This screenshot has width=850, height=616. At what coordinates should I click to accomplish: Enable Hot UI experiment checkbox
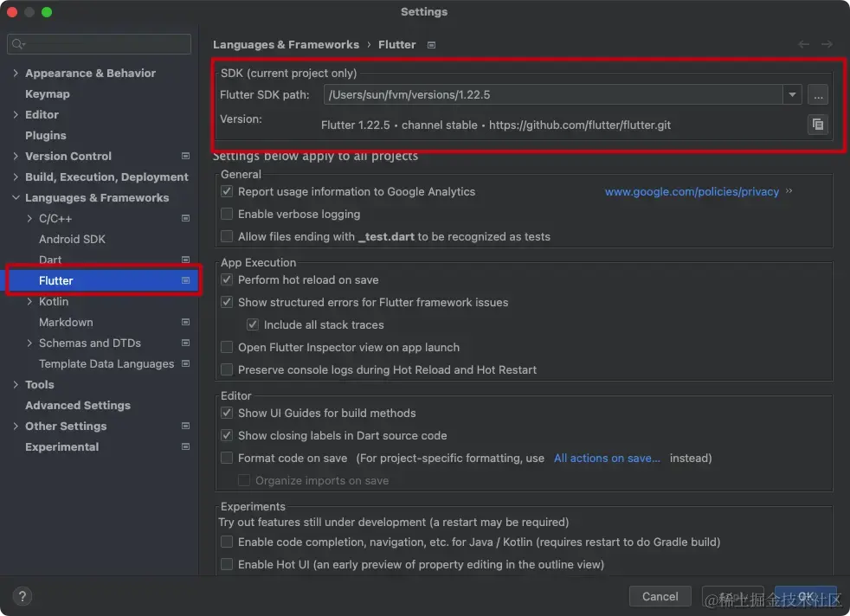[x=227, y=565]
